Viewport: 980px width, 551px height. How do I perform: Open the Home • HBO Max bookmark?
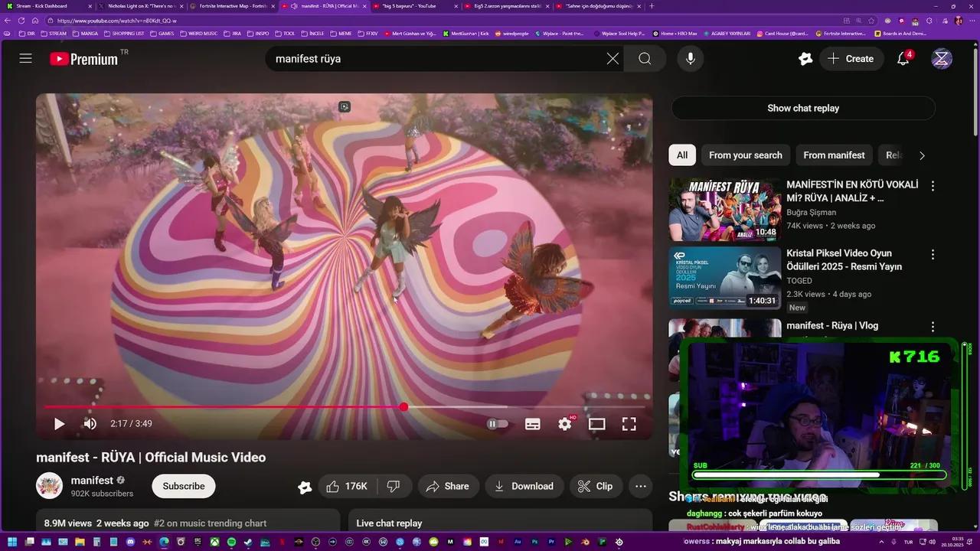click(x=675, y=34)
